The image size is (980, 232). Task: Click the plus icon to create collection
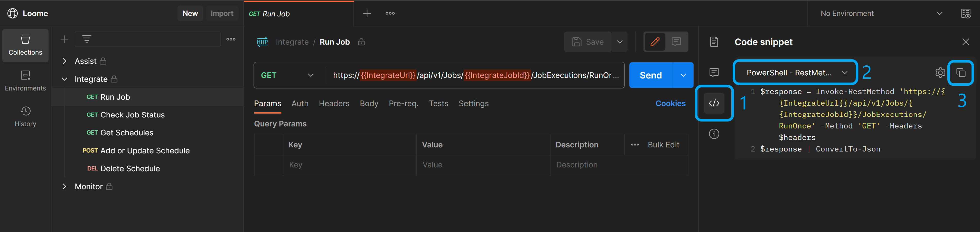pyautogui.click(x=64, y=39)
